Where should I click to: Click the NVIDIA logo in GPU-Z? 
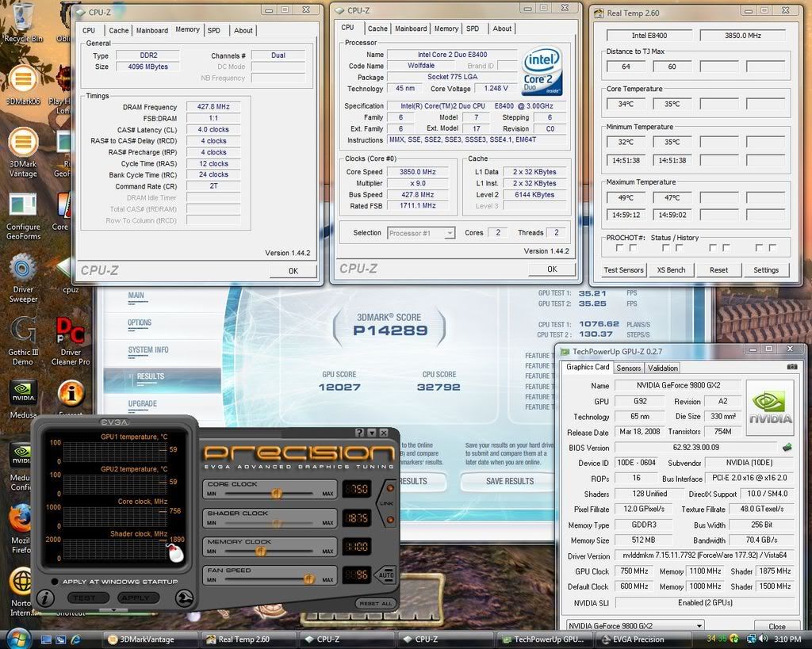click(x=769, y=407)
